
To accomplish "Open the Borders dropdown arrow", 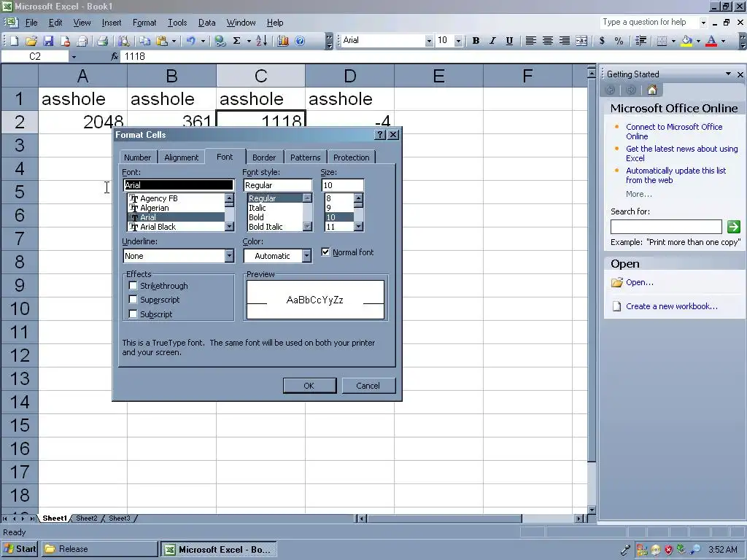I will [x=673, y=41].
